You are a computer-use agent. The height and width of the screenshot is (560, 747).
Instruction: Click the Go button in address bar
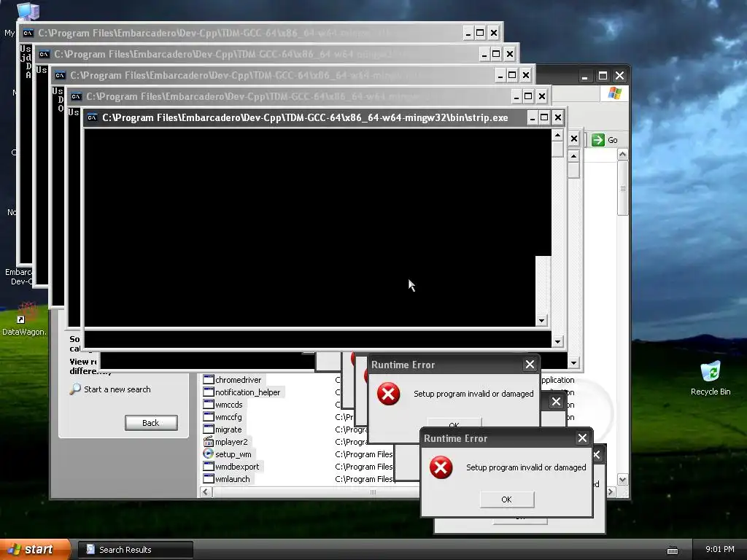[605, 140]
